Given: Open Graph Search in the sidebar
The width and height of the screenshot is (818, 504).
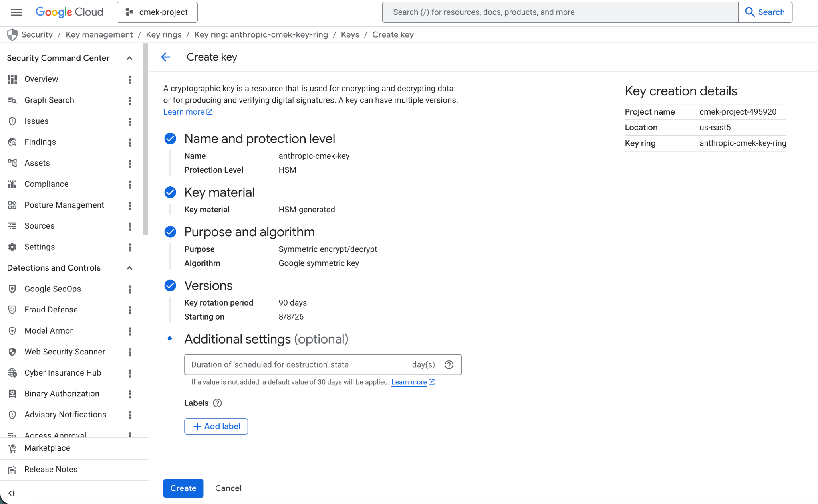Looking at the screenshot, I should click(49, 100).
